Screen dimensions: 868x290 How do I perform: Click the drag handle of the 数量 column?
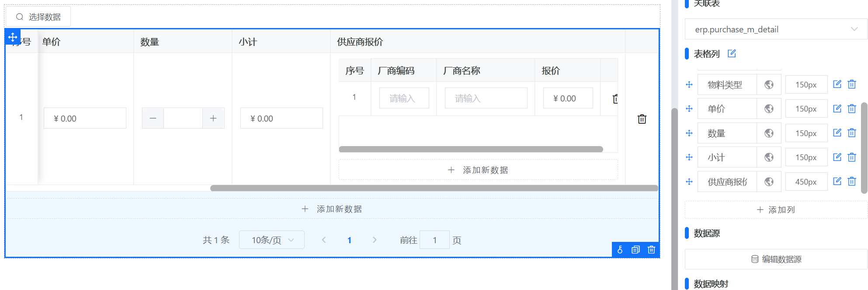[689, 133]
